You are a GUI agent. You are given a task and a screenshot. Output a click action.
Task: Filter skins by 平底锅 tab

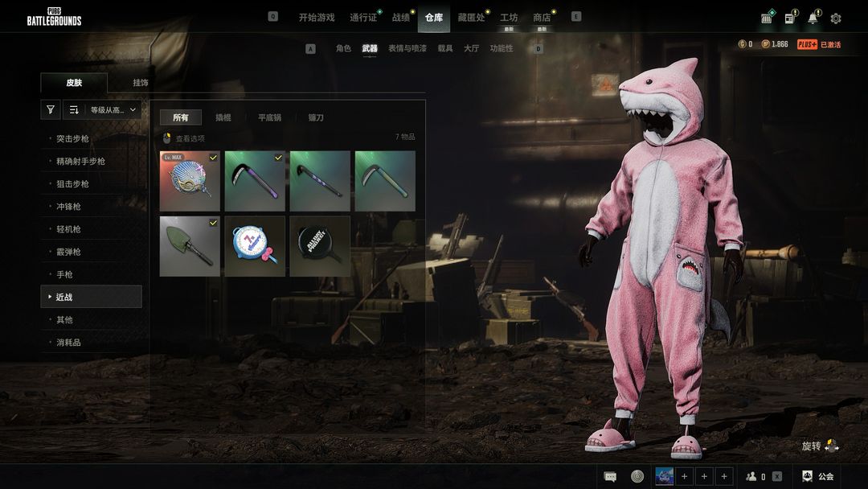tap(269, 117)
